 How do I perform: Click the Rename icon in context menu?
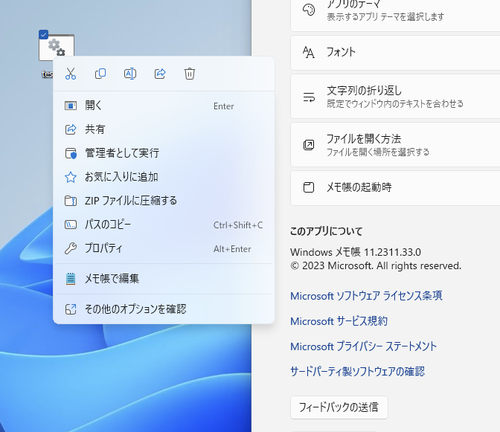[130, 73]
